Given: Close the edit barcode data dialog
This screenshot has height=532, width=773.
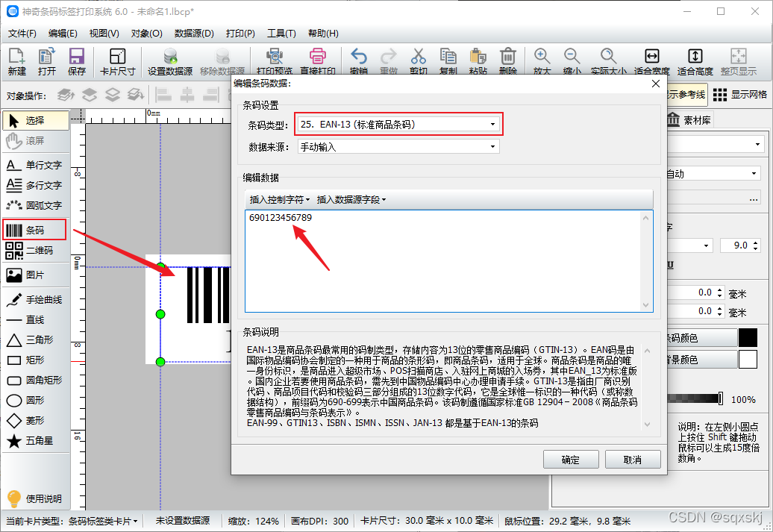Looking at the screenshot, I should (x=656, y=84).
